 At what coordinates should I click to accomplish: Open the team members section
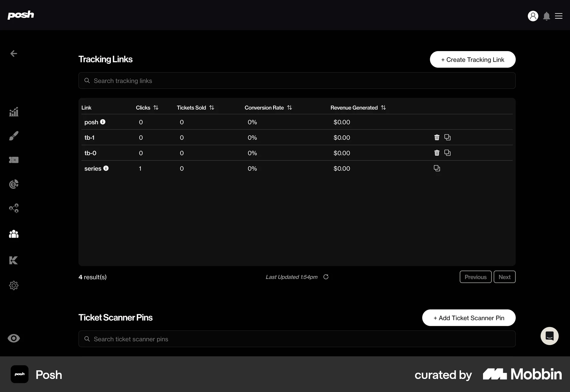coord(14,234)
